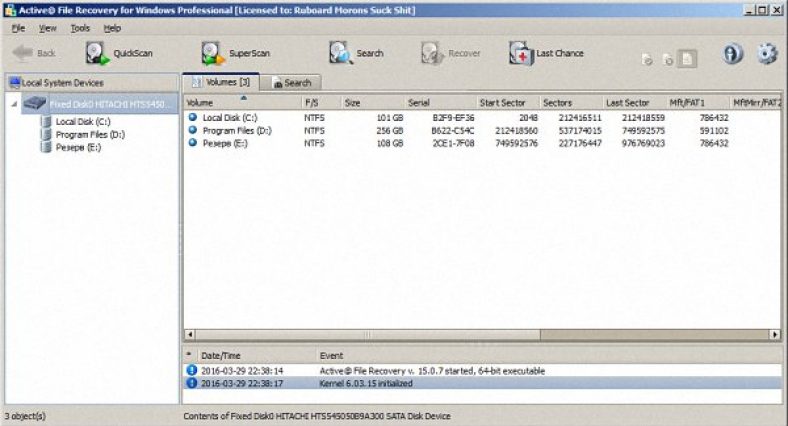788x426 pixels.
Task: Click the document view icon in the toolbar
Action: point(687,59)
